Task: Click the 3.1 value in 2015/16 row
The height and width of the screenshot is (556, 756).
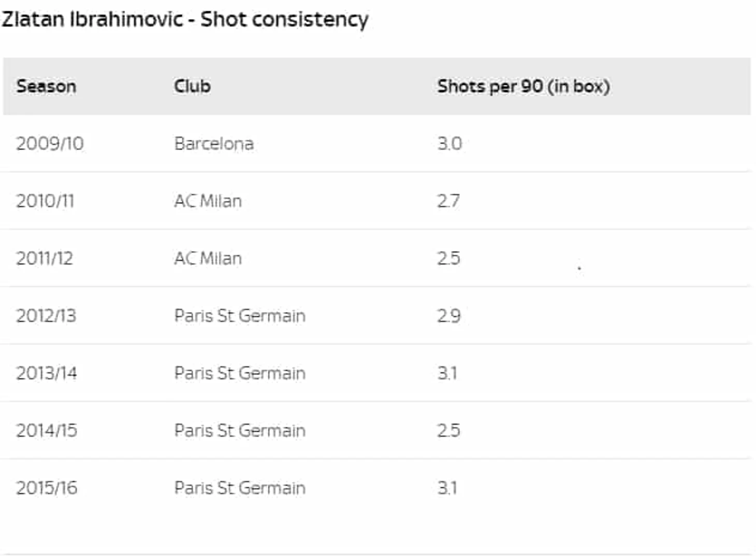Action: click(x=447, y=488)
